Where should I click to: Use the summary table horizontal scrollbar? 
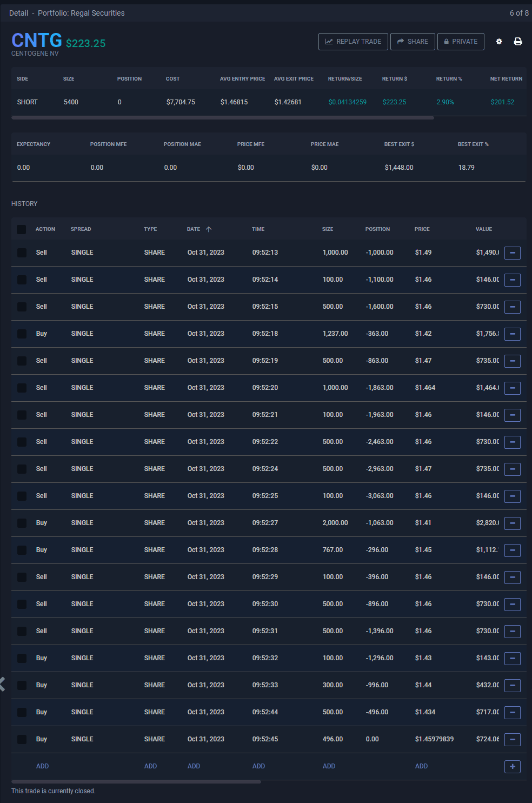223,117
